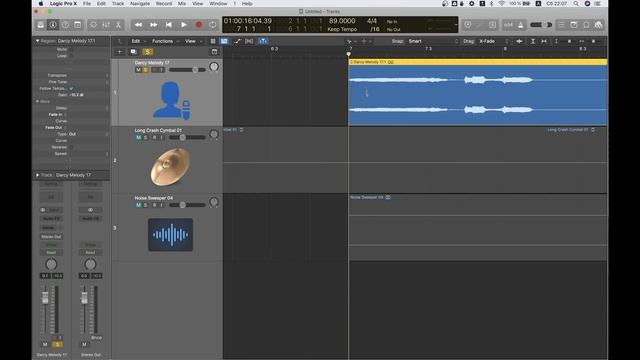The image size is (640, 360).
Task: Record-enable the Darcy Melody 17 track
Action: click(154, 70)
